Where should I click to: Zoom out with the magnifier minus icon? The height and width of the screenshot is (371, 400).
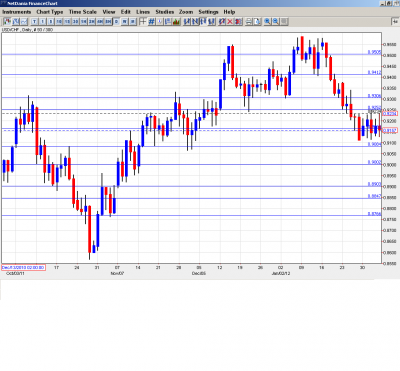point(276,22)
